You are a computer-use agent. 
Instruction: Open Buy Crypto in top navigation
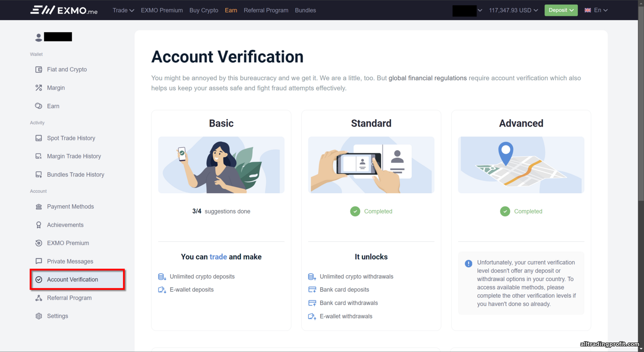pyautogui.click(x=204, y=10)
